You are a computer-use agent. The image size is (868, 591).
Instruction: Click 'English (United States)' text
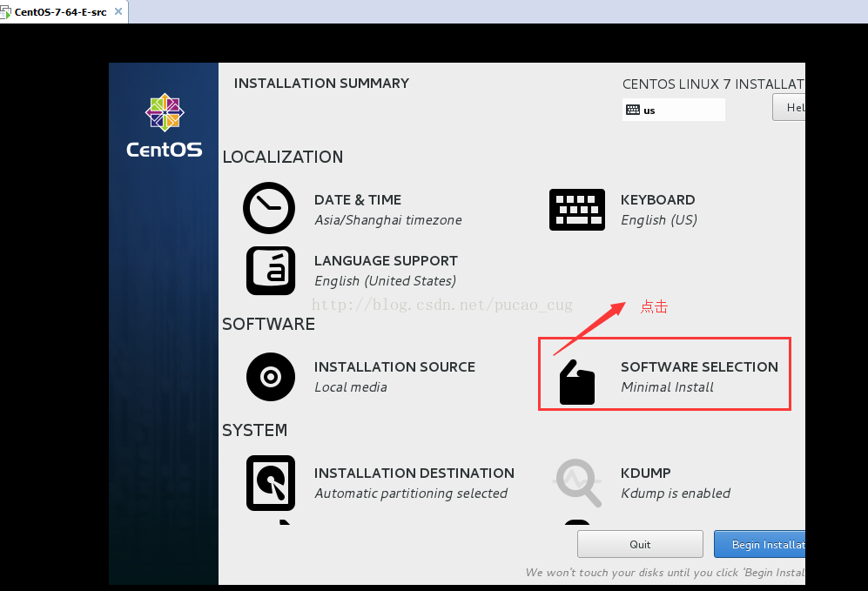click(386, 281)
